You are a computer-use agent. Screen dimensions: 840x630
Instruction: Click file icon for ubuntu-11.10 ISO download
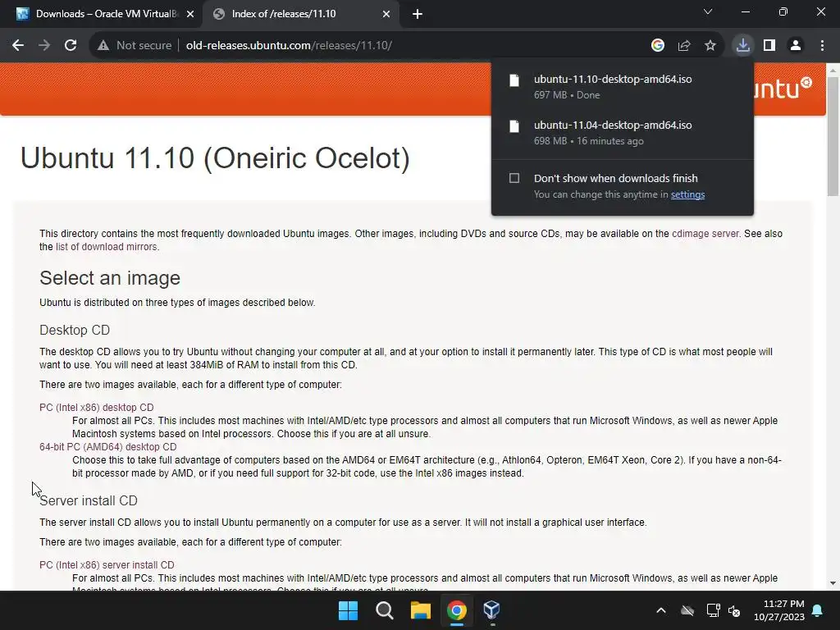click(514, 80)
